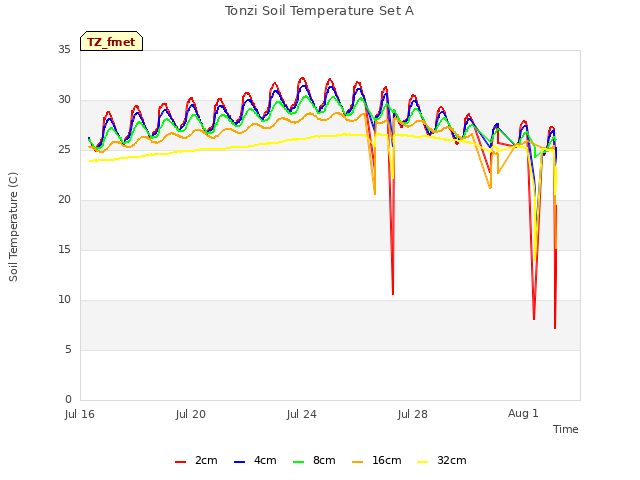Toggle the 4cm series legend label
Image resolution: width=640 pixels, height=480 pixels.
[265, 460]
